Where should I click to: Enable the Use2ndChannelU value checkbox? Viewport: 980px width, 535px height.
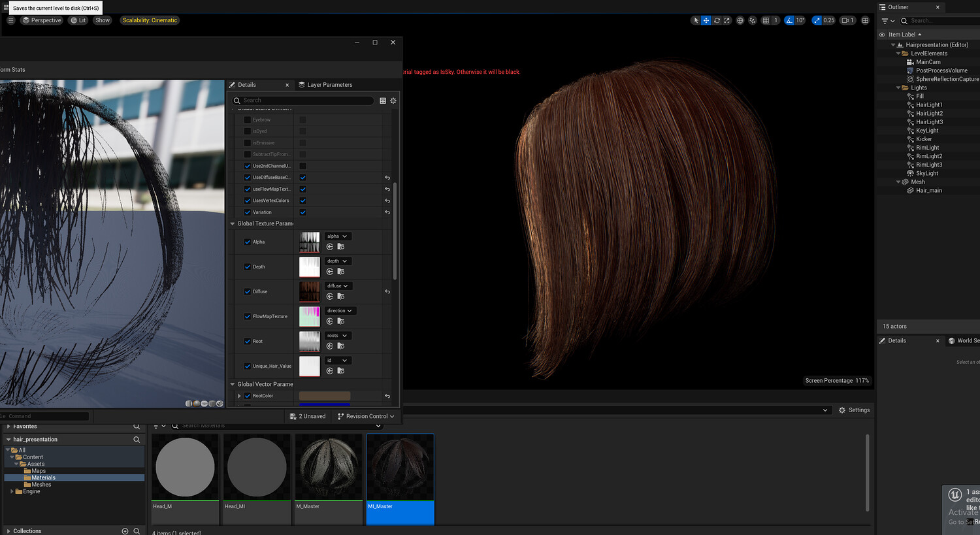click(302, 166)
